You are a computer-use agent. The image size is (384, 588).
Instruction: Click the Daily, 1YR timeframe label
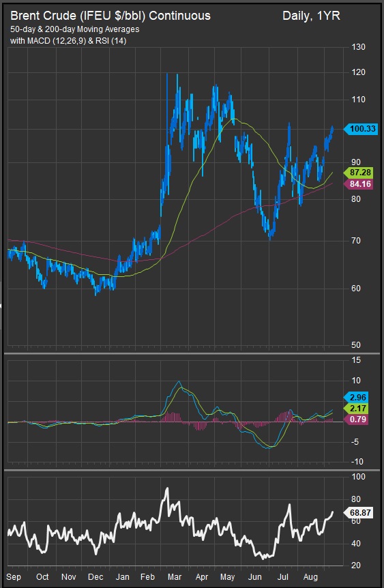[311, 16]
